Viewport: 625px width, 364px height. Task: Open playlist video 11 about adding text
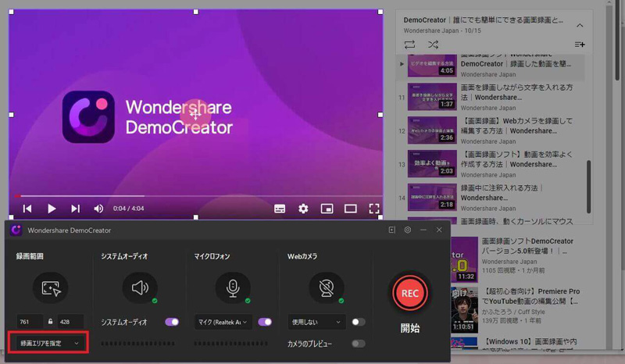(x=491, y=97)
